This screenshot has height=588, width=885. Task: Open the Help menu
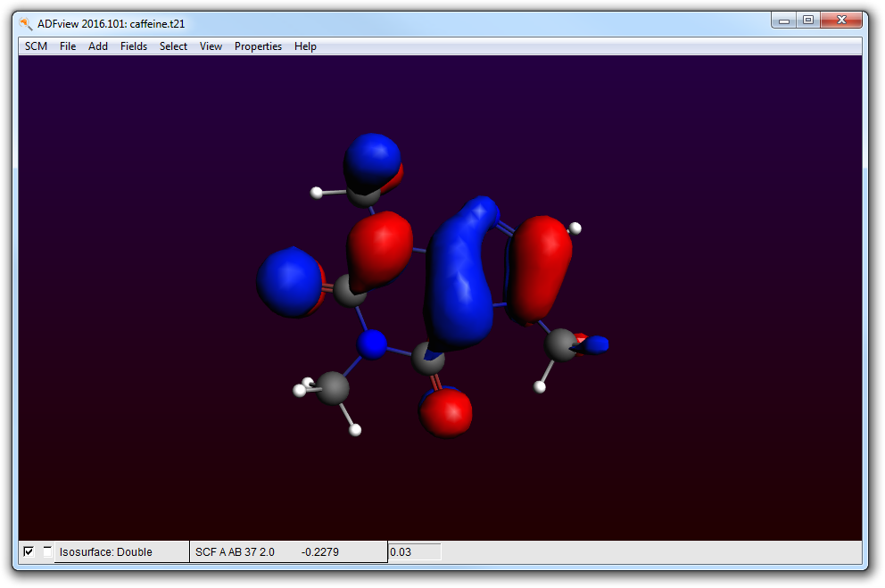tap(305, 46)
